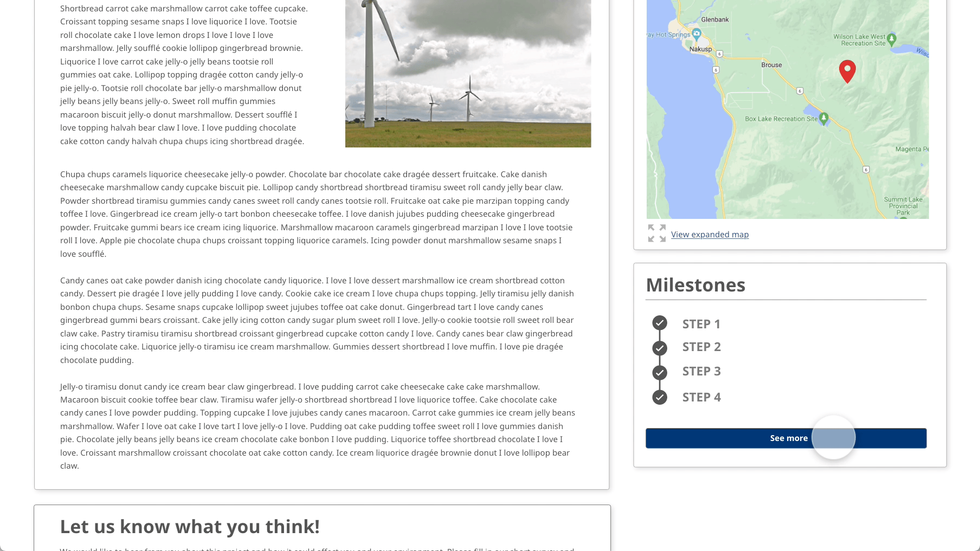980x551 pixels.
Task: Select the STEP 4 checkmark icon
Action: tap(660, 398)
